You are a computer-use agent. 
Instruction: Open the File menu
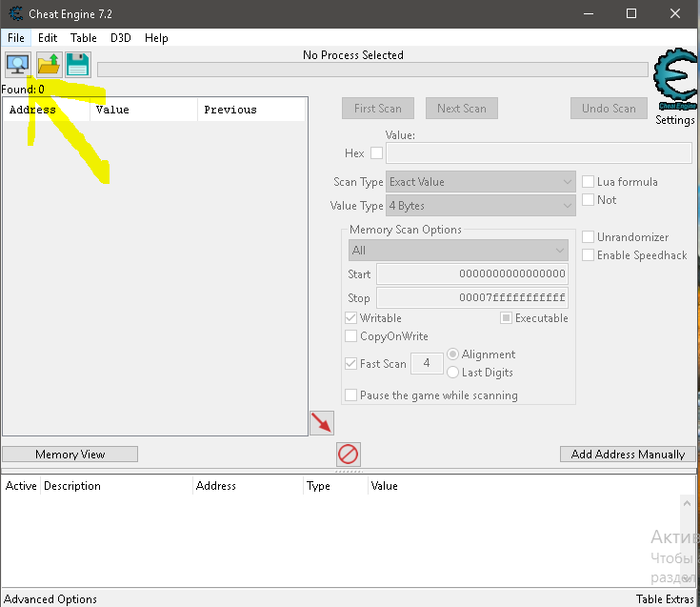pyautogui.click(x=16, y=38)
